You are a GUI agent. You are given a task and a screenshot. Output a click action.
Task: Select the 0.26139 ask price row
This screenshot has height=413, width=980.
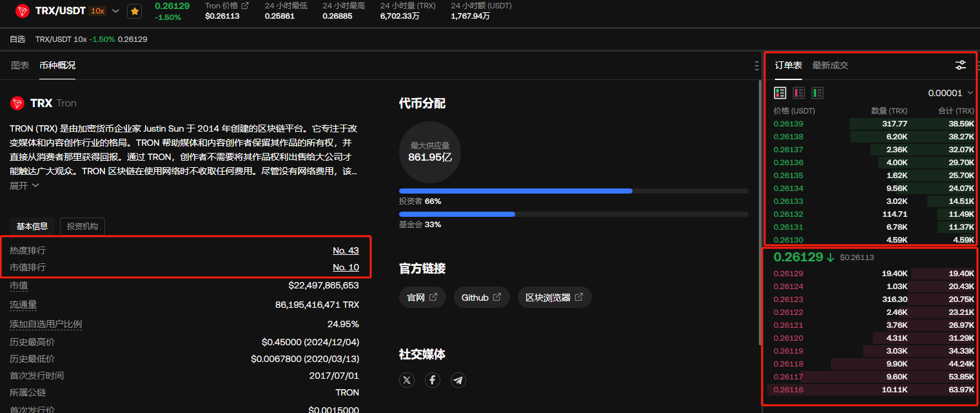(x=870, y=123)
